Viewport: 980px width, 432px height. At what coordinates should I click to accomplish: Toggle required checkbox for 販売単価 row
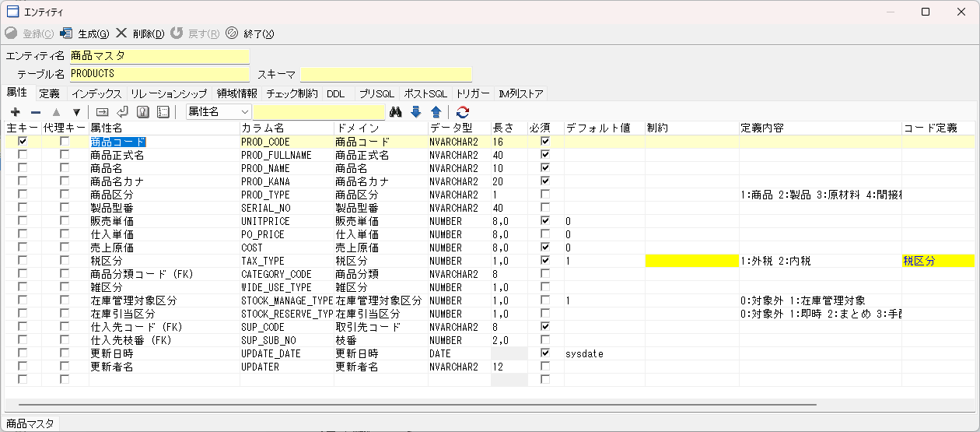tap(545, 221)
